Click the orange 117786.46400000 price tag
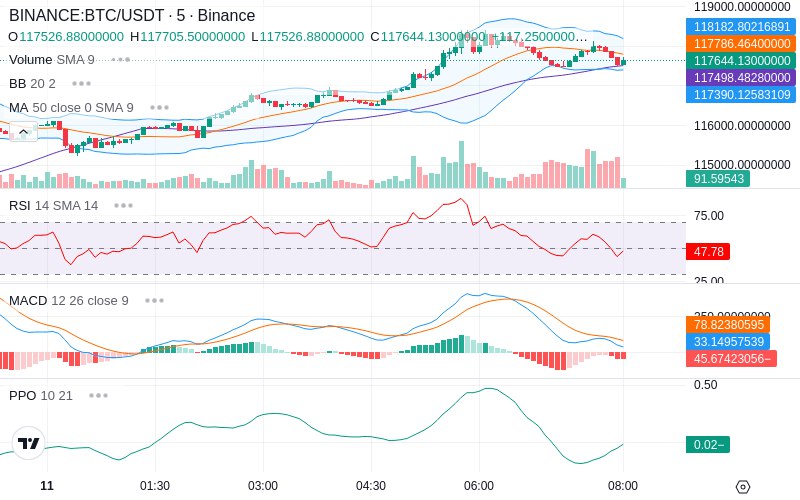Image resolution: width=800 pixels, height=500 pixels. click(x=741, y=43)
